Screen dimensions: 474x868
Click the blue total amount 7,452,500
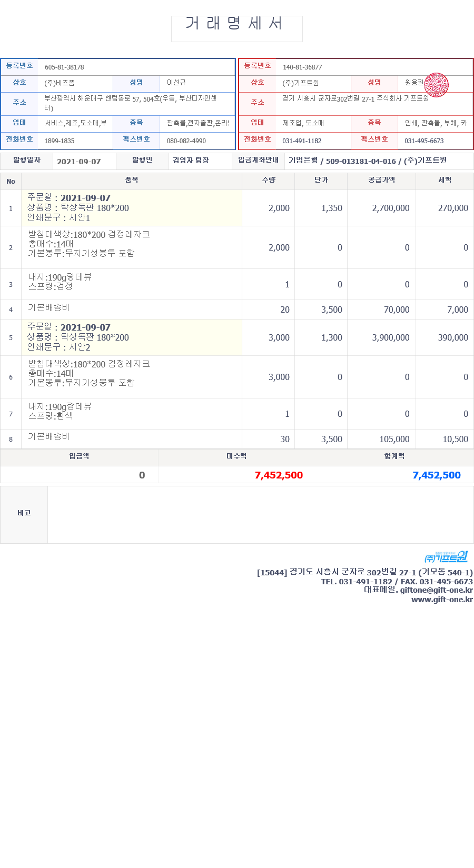436,475
